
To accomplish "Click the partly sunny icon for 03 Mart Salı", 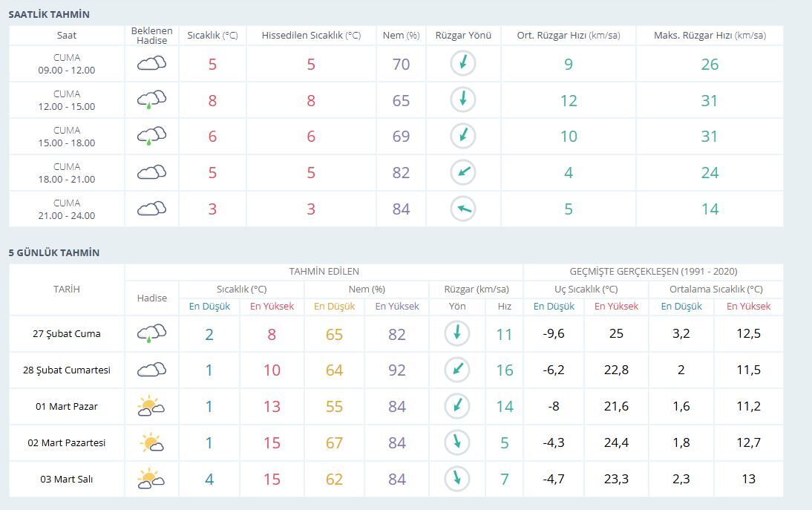I will [x=151, y=479].
